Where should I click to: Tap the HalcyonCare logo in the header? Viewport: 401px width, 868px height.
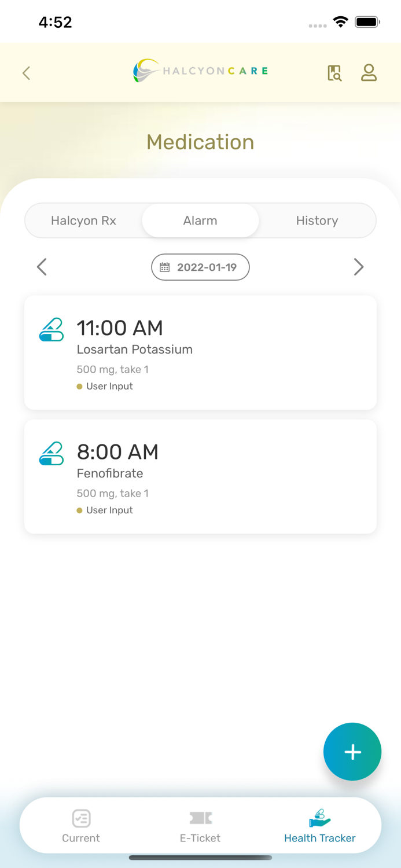click(x=200, y=71)
